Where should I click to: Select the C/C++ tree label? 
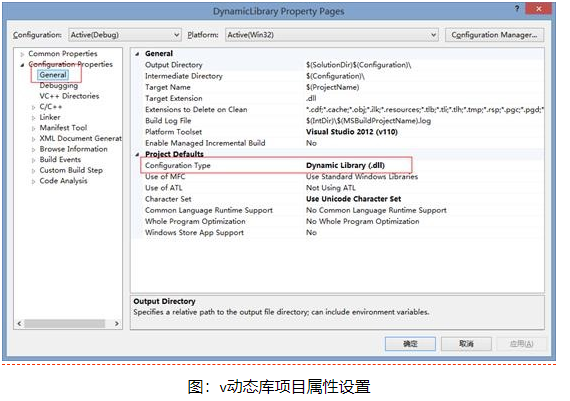tap(51, 107)
